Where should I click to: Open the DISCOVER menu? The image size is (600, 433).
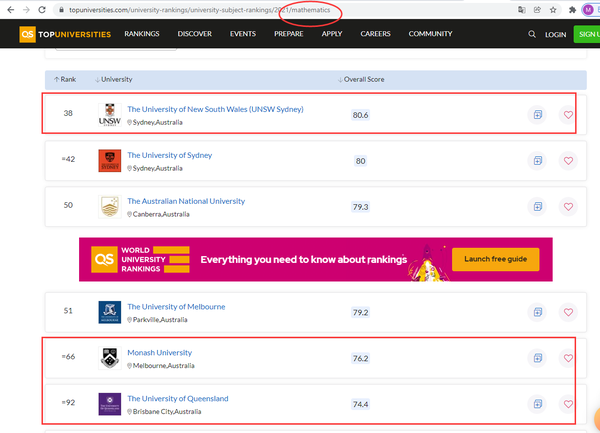(194, 34)
